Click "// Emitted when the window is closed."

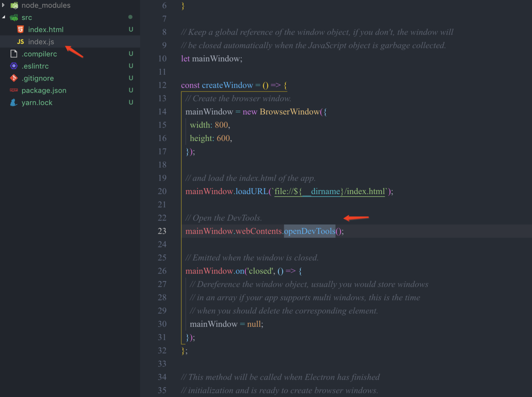point(252,258)
